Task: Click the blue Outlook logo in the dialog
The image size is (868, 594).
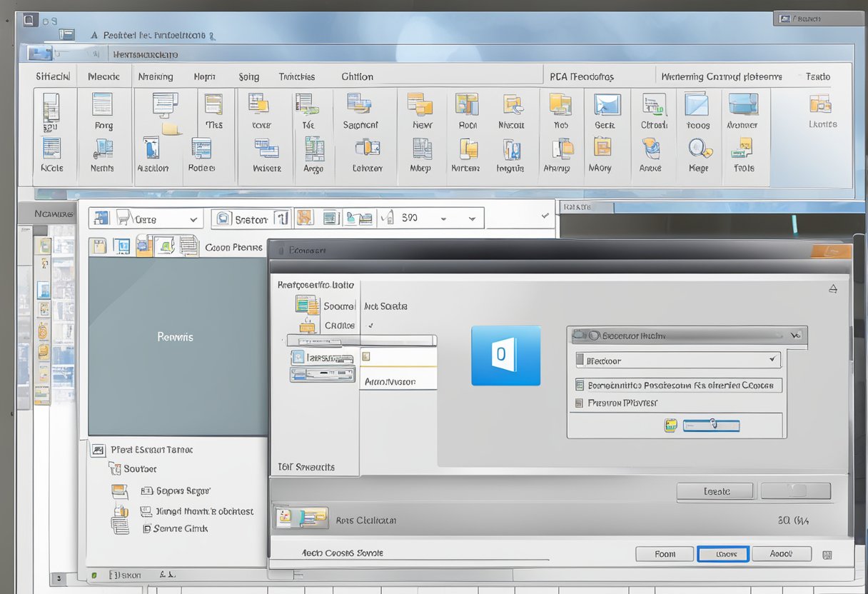Action: [x=507, y=357]
